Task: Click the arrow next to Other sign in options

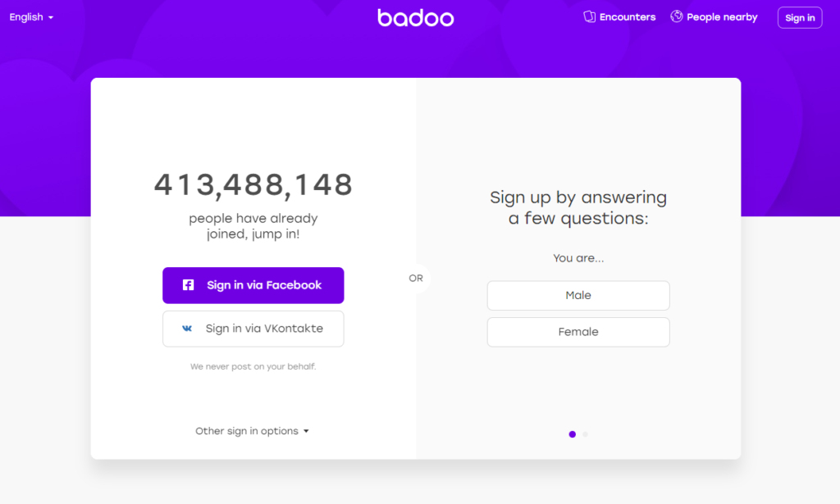Action: [306, 431]
